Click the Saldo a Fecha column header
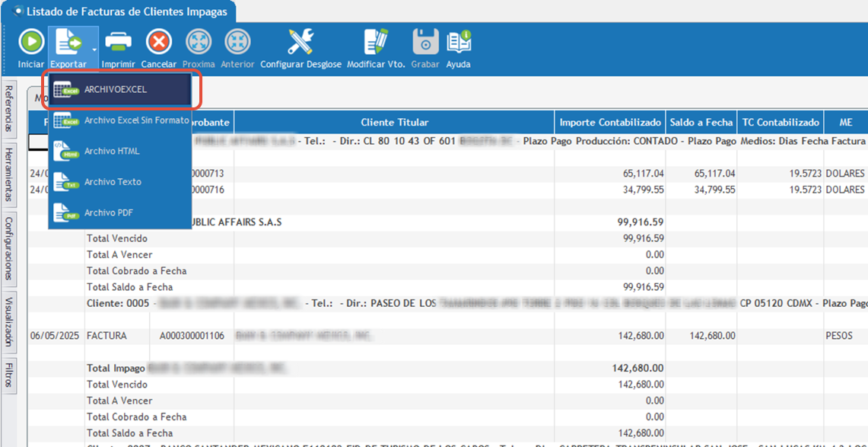 [701, 123]
